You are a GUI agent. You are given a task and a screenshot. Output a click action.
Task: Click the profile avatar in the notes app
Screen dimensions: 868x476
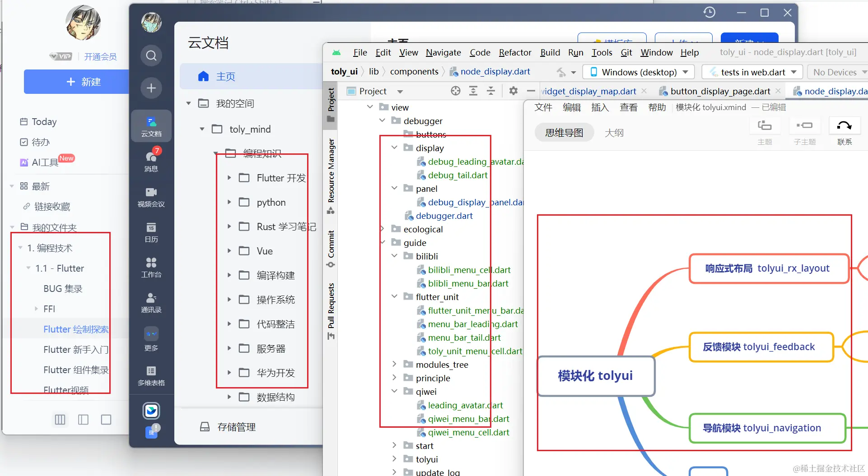coord(83,22)
